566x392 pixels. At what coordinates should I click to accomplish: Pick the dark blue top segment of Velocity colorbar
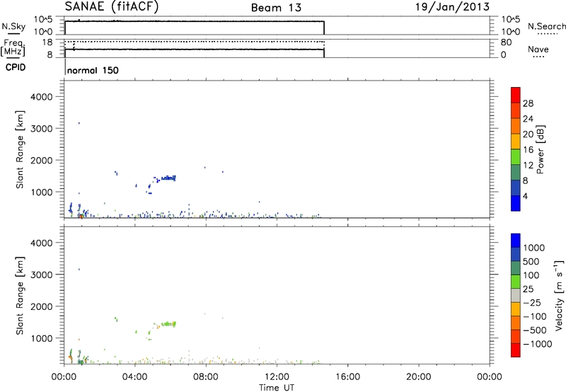pos(515,241)
